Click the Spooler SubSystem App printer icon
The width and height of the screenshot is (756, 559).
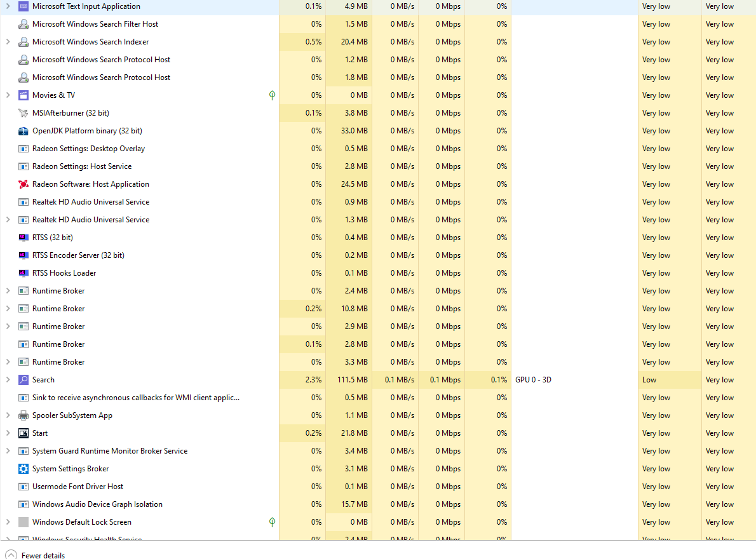click(x=24, y=415)
